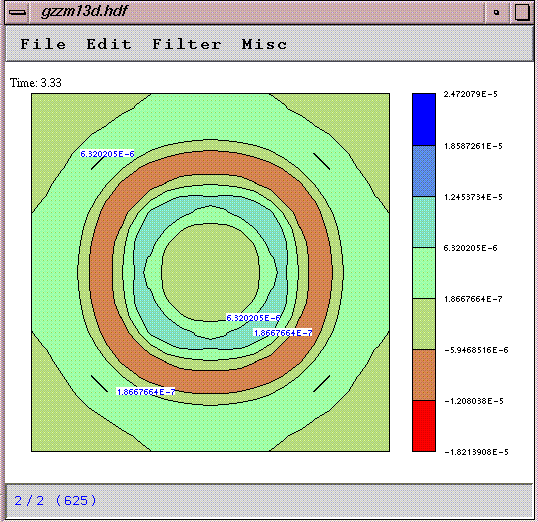
Task: Click the -1.8213908E-5 legend minimum label
Action: pyautogui.click(x=476, y=452)
